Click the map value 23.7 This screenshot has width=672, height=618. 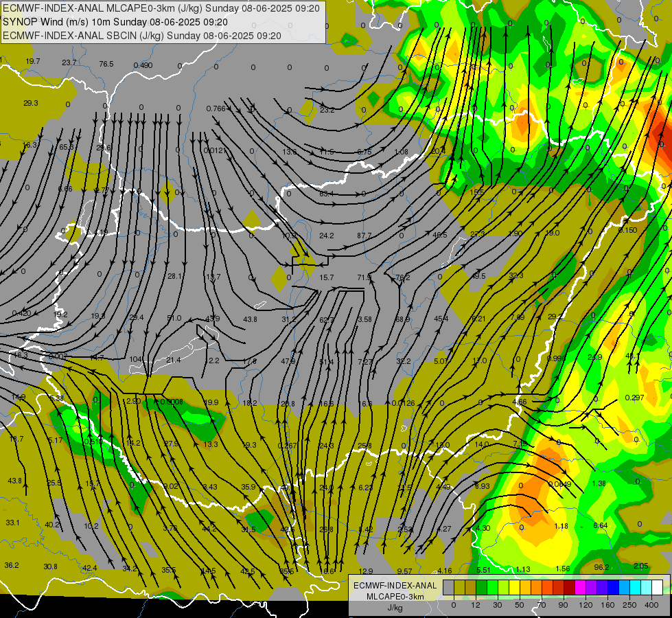pyautogui.click(x=69, y=62)
